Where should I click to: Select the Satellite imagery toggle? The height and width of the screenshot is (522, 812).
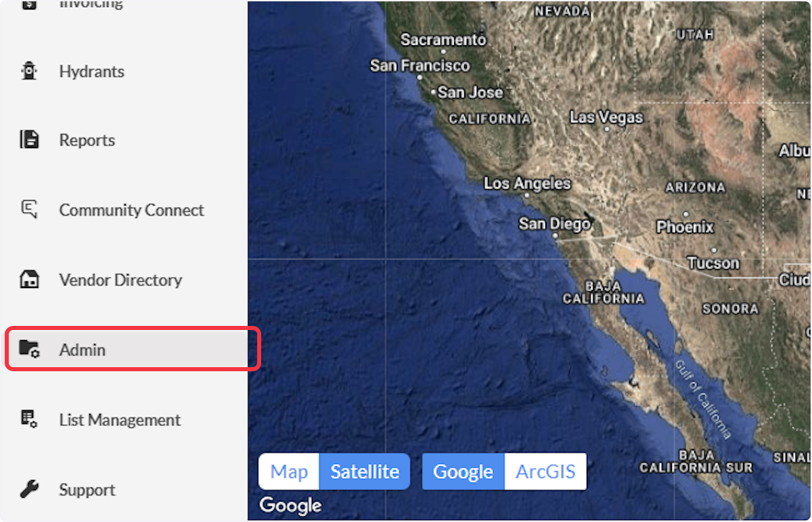[x=365, y=471]
